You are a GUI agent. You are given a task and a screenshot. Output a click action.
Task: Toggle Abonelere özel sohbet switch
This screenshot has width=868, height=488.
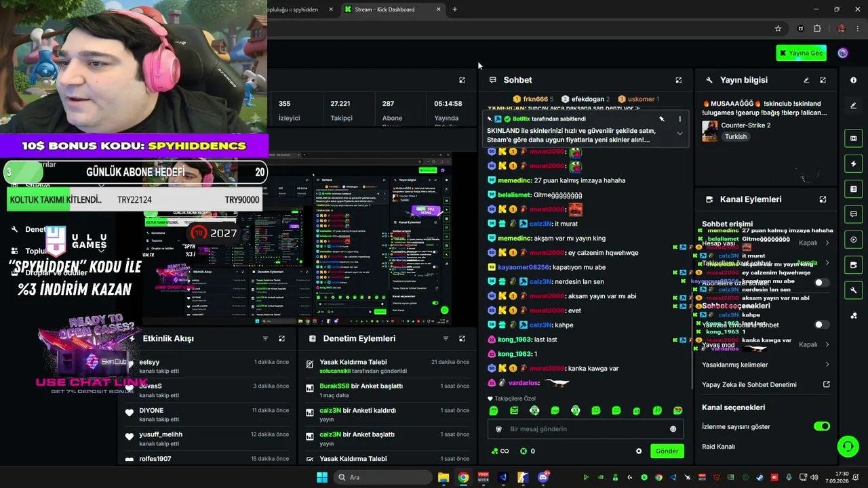tap(822, 282)
